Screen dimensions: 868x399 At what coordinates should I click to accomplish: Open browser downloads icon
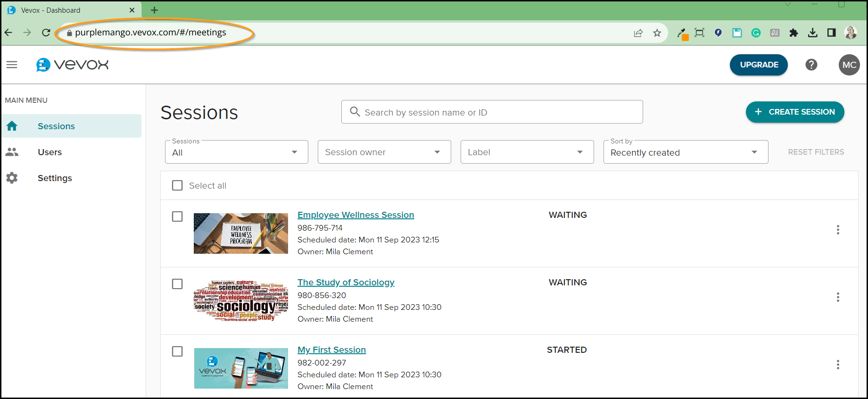coord(812,33)
